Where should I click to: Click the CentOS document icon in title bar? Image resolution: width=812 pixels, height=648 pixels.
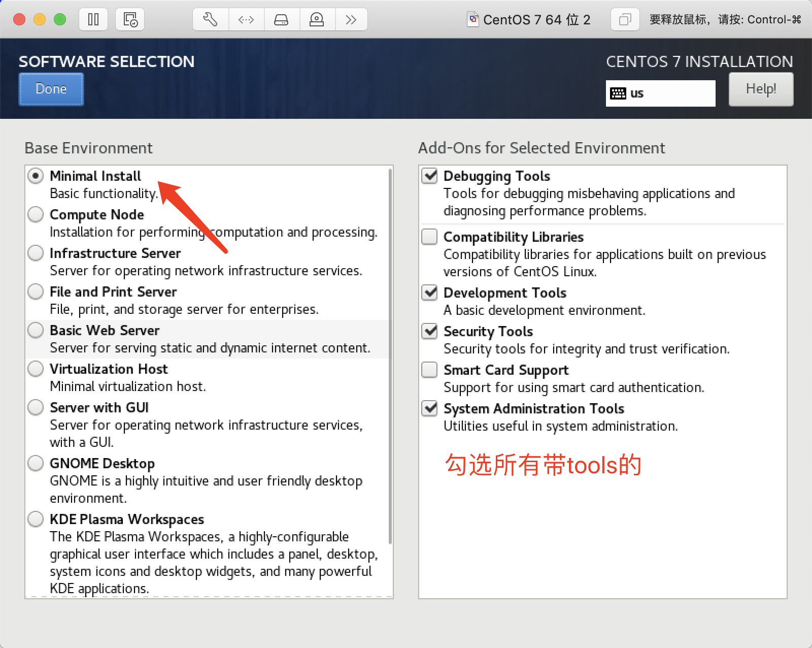pyautogui.click(x=473, y=19)
